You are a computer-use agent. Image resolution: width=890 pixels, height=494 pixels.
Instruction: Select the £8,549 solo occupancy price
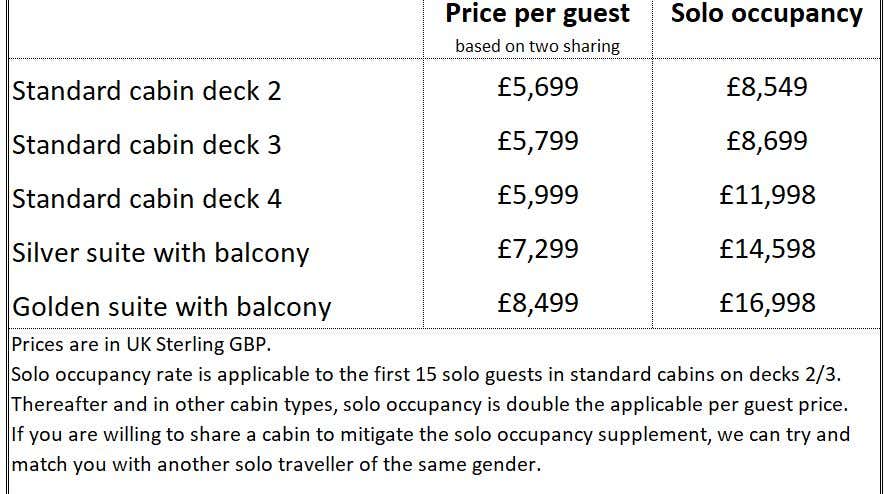(x=767, y=87)
